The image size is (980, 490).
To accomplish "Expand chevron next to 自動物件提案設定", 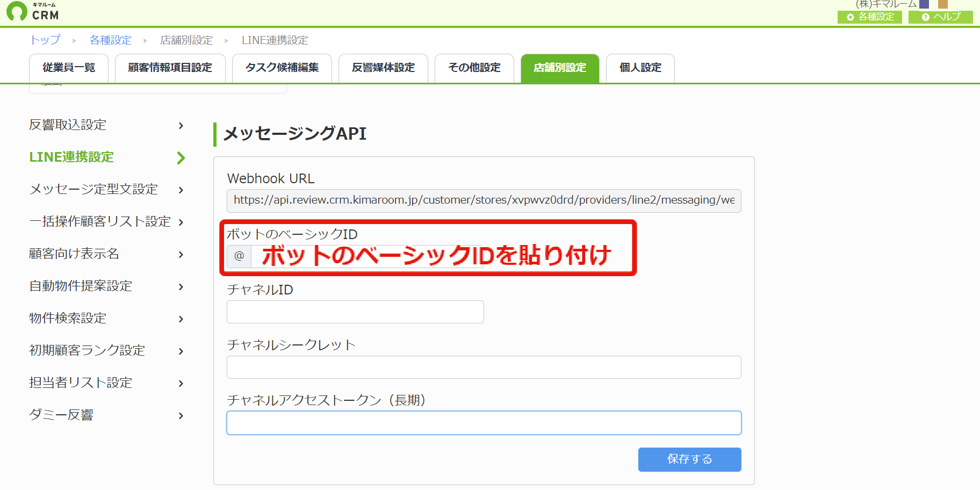I will 181,286.
